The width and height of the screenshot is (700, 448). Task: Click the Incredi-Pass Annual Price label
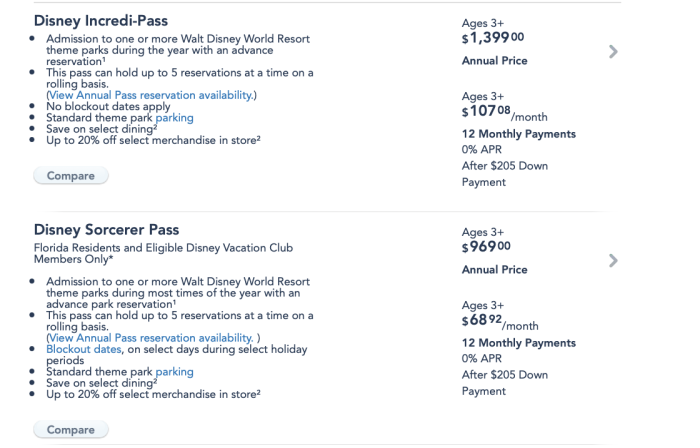[494, 61]
